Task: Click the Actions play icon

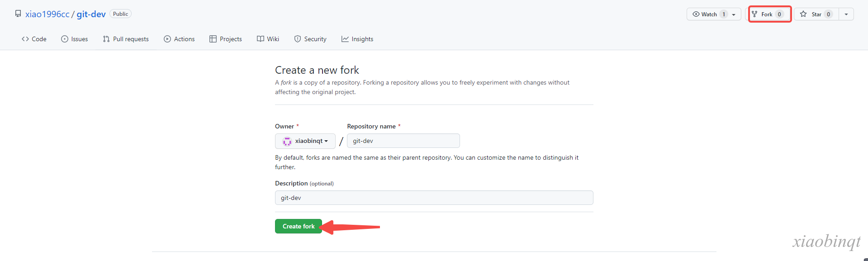Action: coord(167,39)
